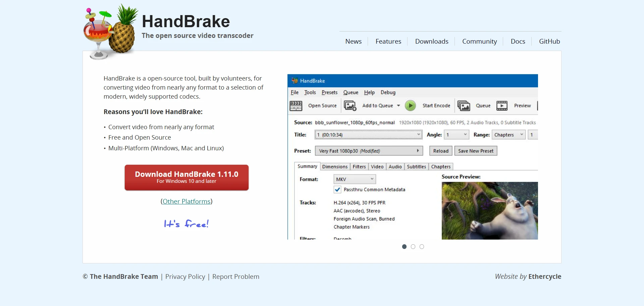Click the Open Source toolbar icon
The image size is (644, 306).
[x=296, y=105]
